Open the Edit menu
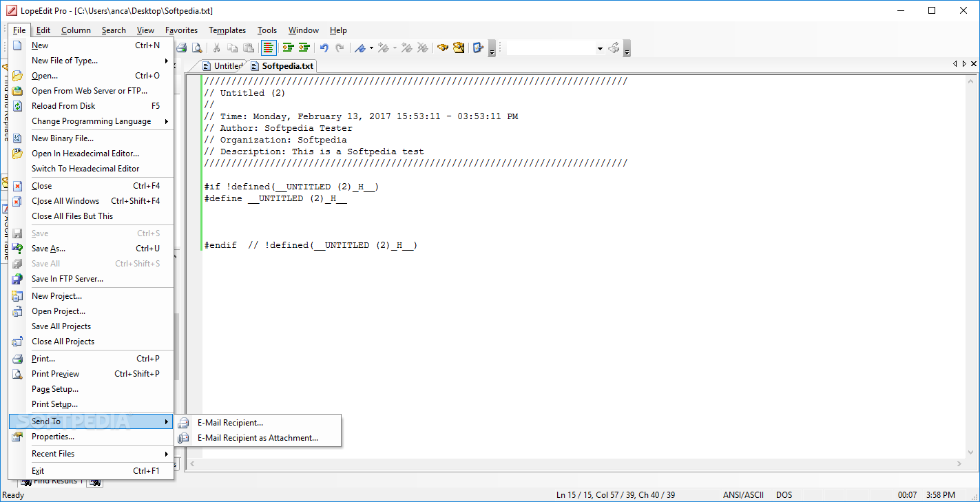 43,30
